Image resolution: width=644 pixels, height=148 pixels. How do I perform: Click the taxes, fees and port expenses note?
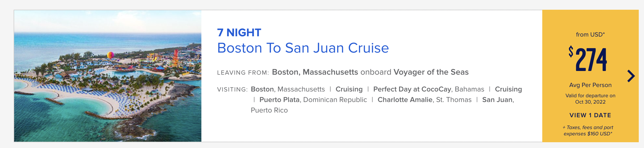point(588,130)
